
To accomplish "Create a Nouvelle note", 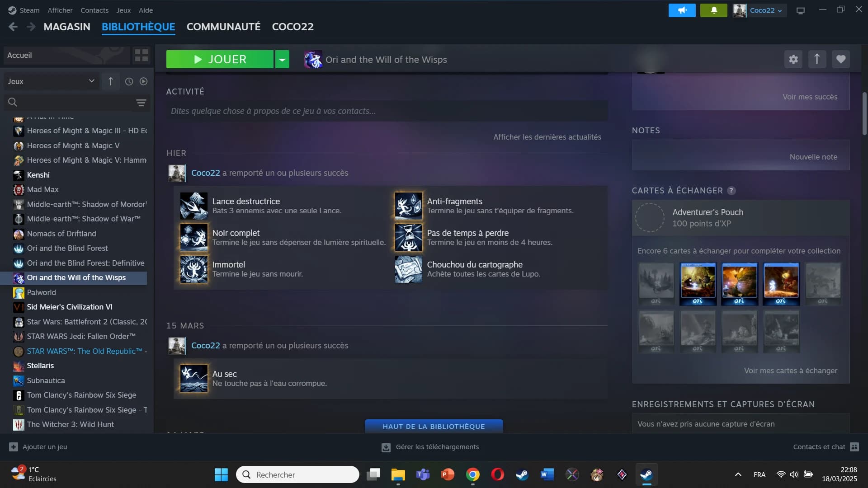I will tap(813, 157).
